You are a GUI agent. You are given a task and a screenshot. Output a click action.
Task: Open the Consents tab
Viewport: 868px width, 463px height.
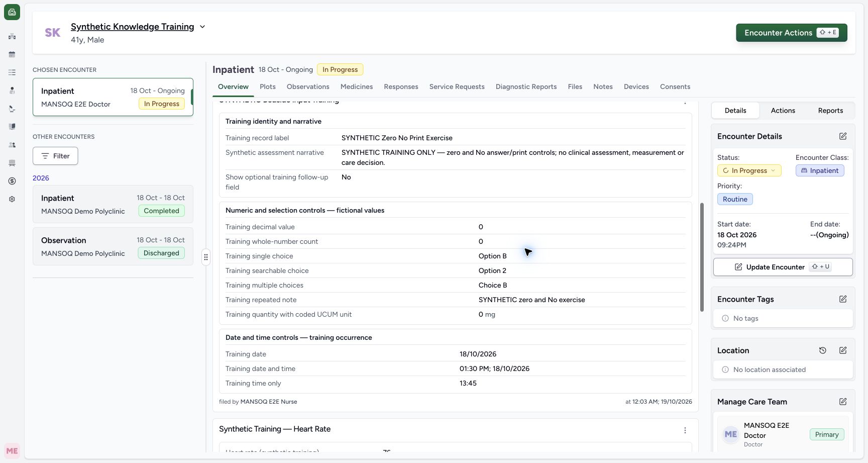tap(675, 86)
